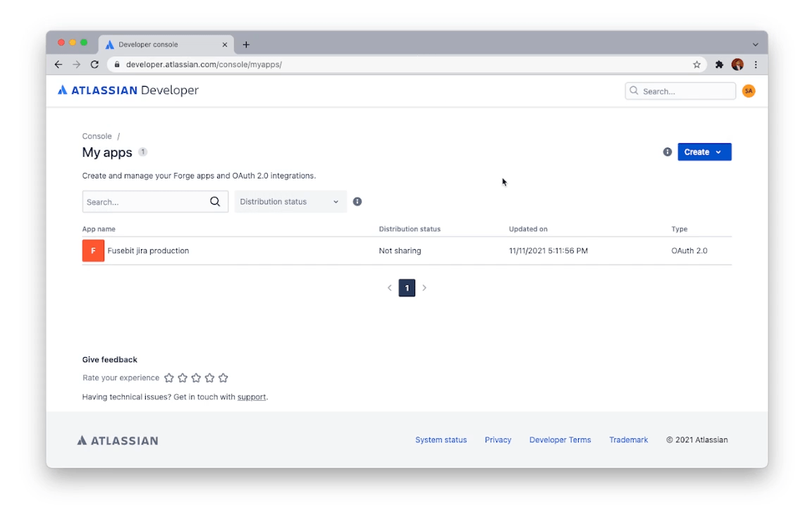This screenshot has height=508, width=812.
Task: Open the Privacy footer link
Action: point(498,440)
